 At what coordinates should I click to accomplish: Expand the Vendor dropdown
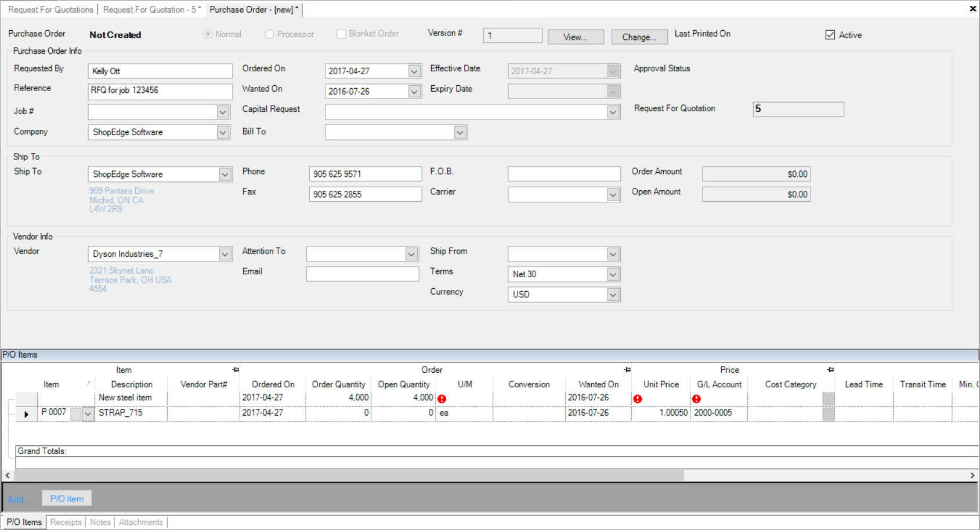point(225,254)
